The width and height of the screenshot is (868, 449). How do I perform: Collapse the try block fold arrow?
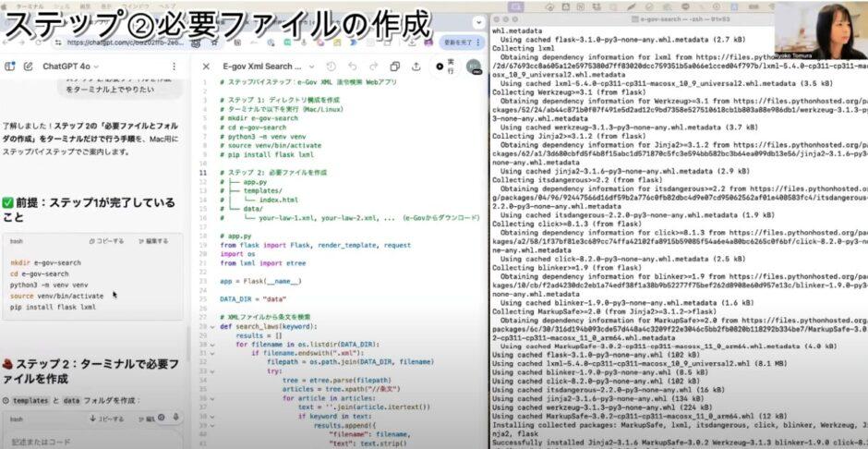pos(213,371)
